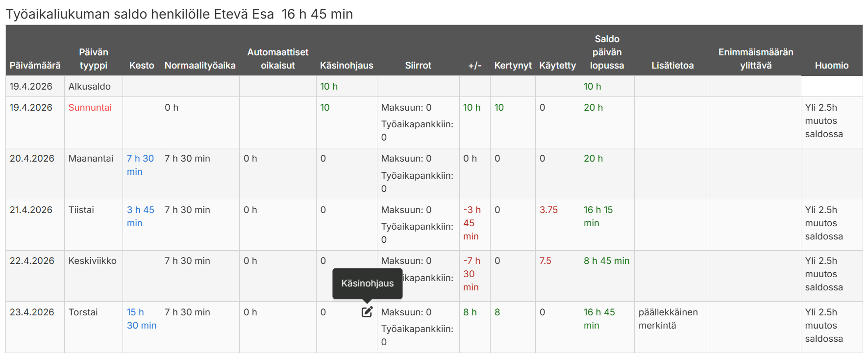This screenshot has height=356, width=868.
Task: Click the Huomio column header
Action: (x=831, y=65)
